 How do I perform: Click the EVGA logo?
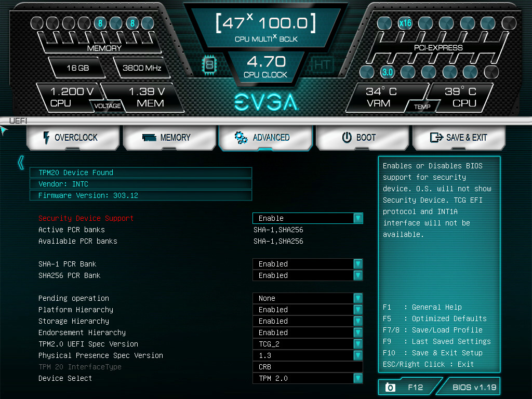pos(267,102)
